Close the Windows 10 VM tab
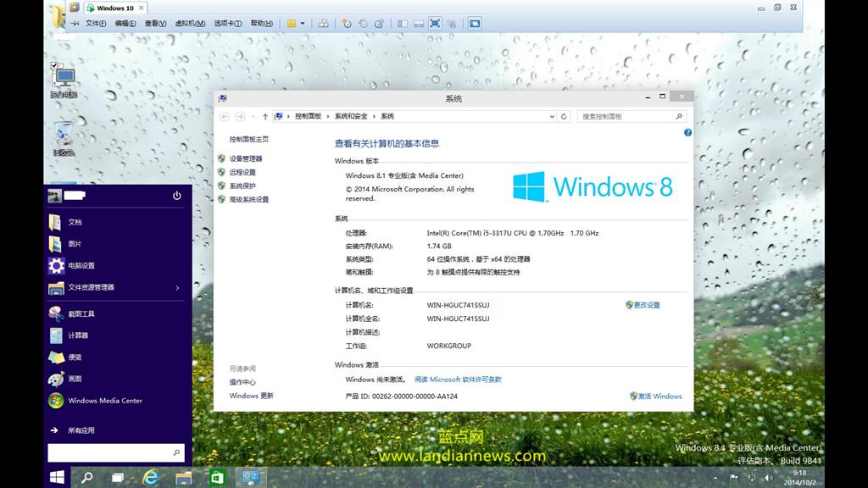Screen dimensions: 868x488 (x=142, y=8)
